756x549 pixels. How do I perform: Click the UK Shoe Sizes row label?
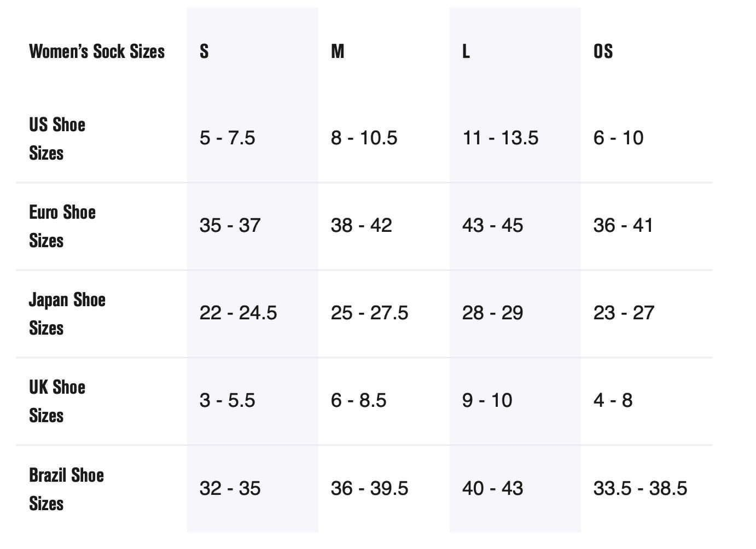[57, 401]
